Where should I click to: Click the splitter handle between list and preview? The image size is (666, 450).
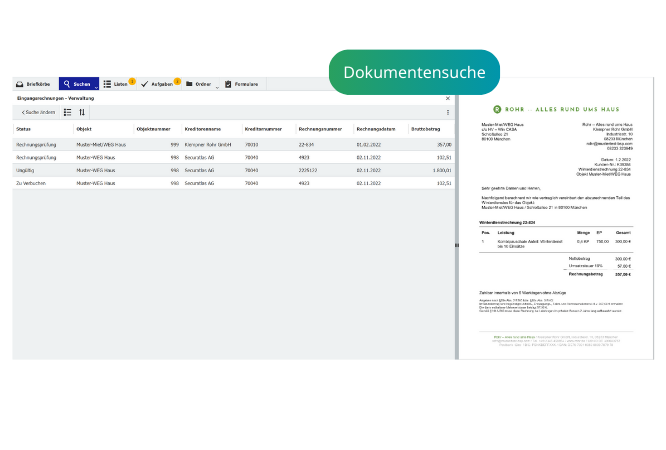(457, 245)
